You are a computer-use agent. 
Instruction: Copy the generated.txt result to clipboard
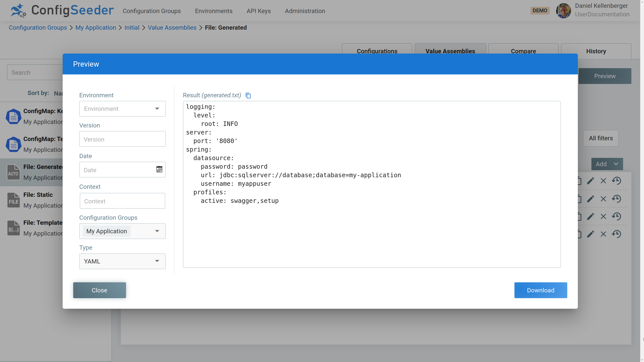click(x=248, y=96)
